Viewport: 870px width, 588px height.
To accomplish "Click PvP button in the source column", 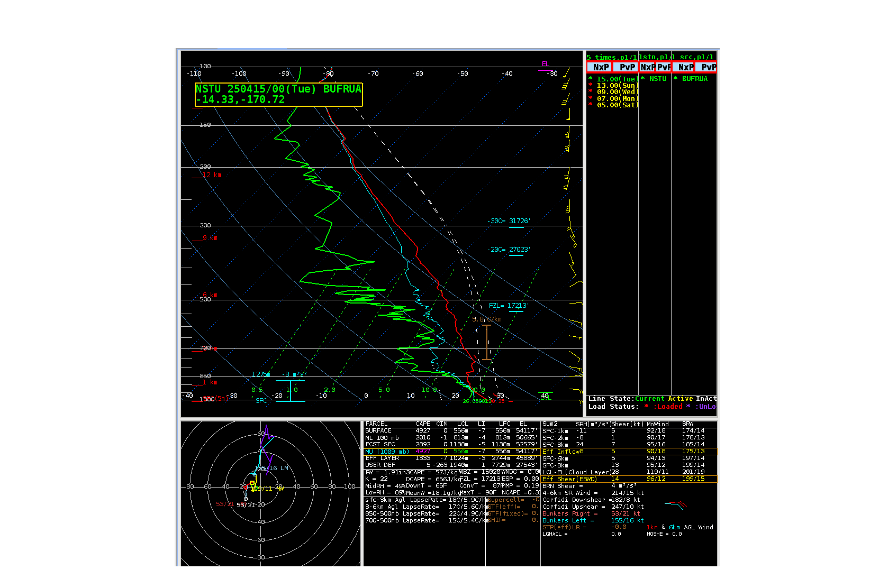I will [707, 67].
